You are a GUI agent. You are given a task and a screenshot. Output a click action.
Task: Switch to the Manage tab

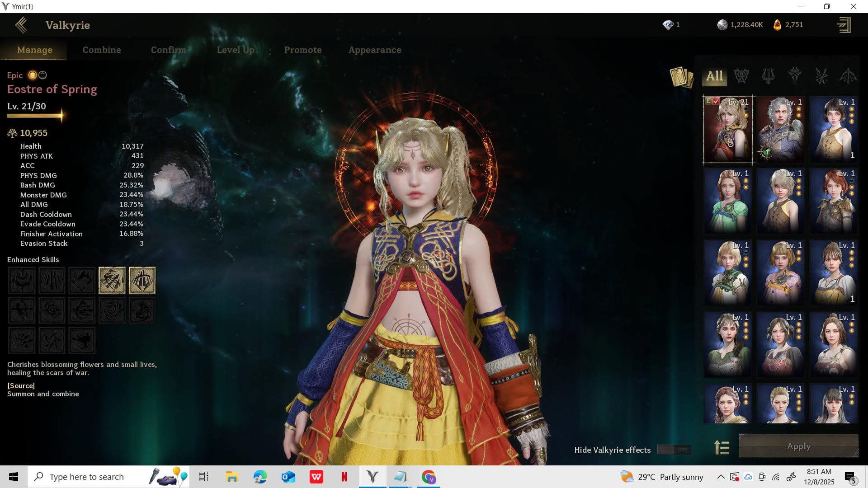[x=34, y=50]
